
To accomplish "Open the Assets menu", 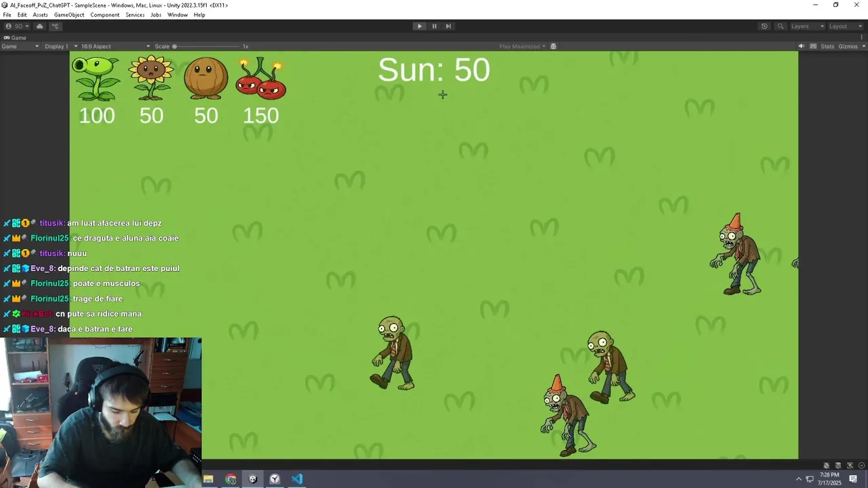I will (40, 15).
